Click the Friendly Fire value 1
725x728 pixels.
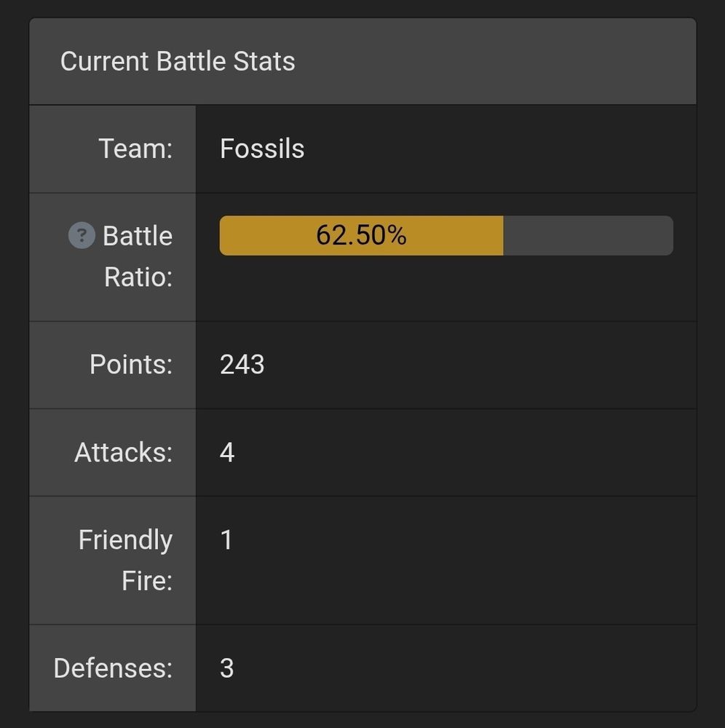[x=226, y=540]
